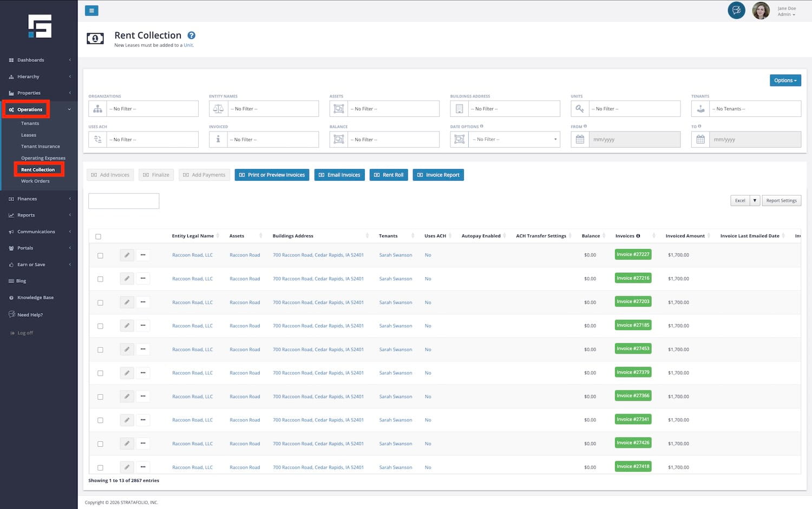The width and height of the screenshot is (812, 509).
Task: Click the Jane Doe profile avatar
Action: click(761, 11)
